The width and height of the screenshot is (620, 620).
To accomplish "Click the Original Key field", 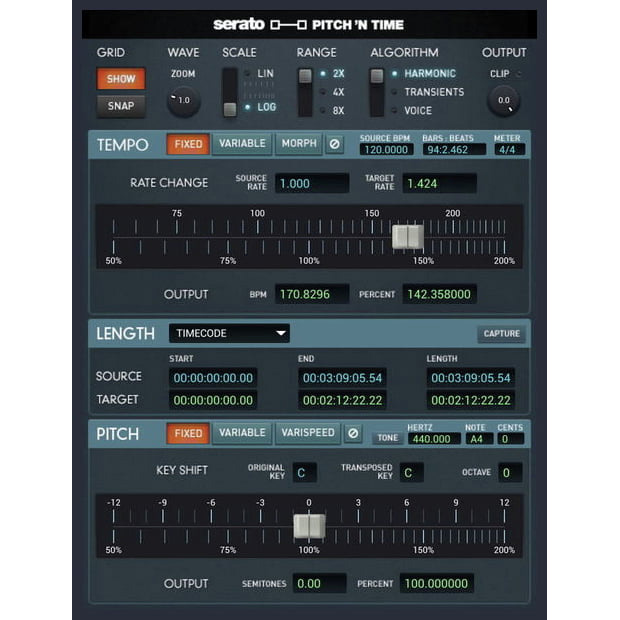I will click(x=305, y=473).
